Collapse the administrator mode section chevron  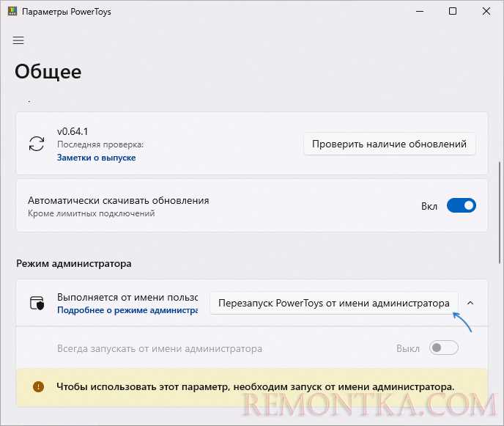click(x=470, y=303)
